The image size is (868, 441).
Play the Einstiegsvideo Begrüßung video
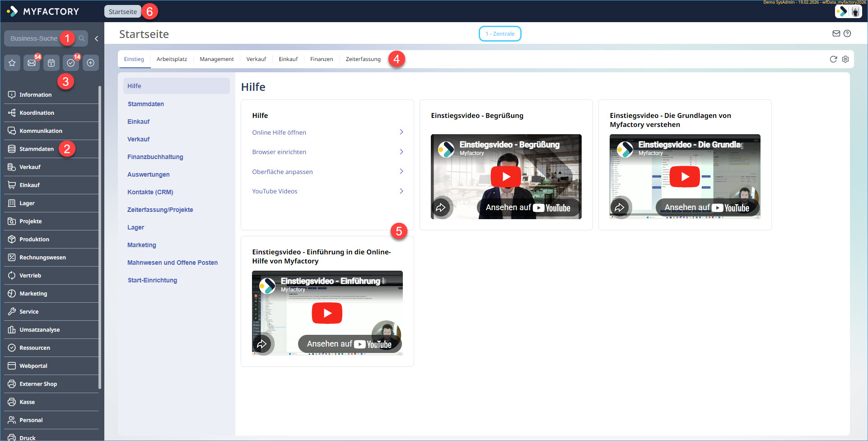pyautogui.click(x=506, y=177)
